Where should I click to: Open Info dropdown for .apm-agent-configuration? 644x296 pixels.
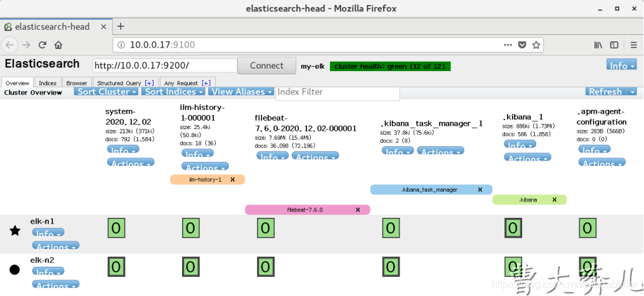click(x=595, y=150)
